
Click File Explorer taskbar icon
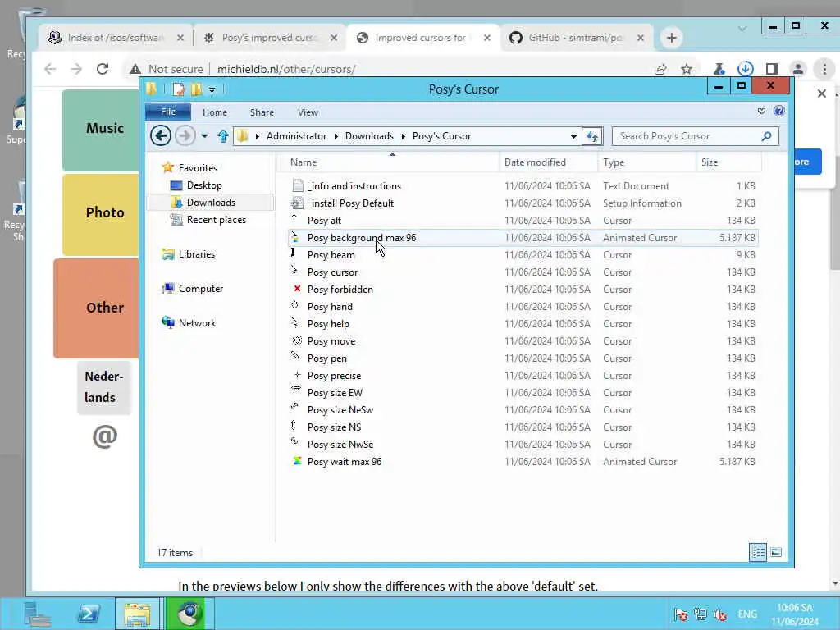coord(137,614)
